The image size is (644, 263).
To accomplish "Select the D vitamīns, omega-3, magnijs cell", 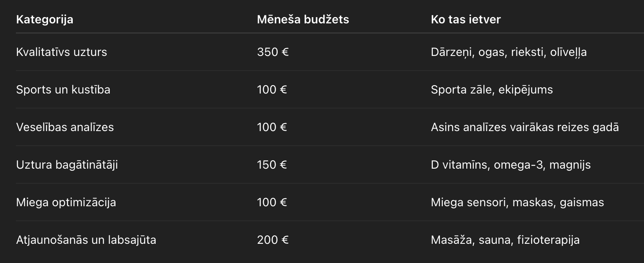I will click(511, 165).
